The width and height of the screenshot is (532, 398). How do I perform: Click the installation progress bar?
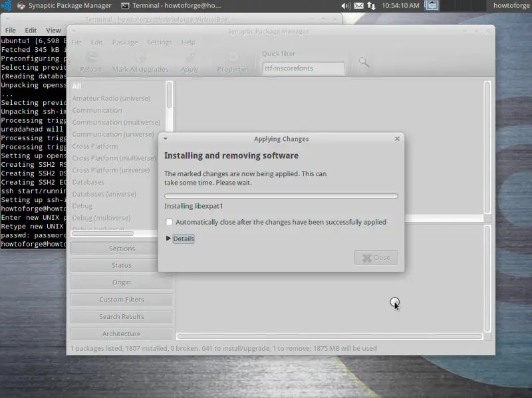(x=281, y=196)
